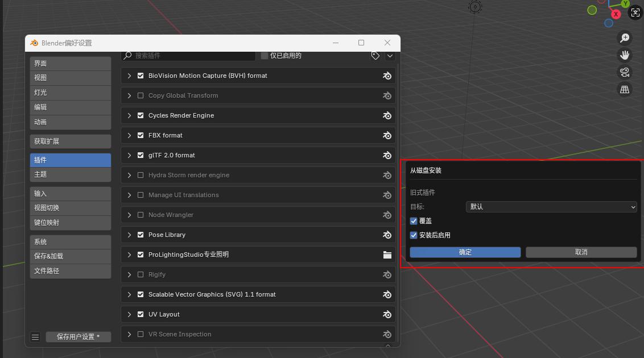This screenshot has height=358, width=644.
Task: Switch perspective/orthographic with grid icon
Action: tap(625, 89)
